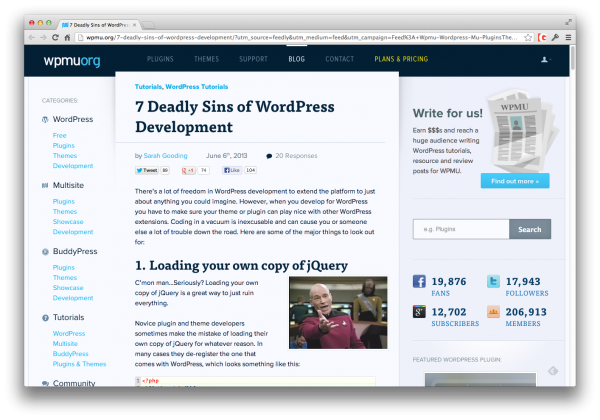Image resolution: width=600 pixels, height=420 pixels.
Task: Click the diamond icon near featured plugin
Action: pyautogui.click(x=553, y=371)
